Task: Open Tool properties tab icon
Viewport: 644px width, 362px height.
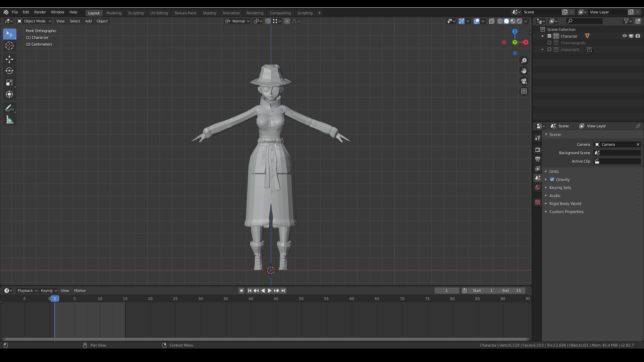Action: [538, 137]
